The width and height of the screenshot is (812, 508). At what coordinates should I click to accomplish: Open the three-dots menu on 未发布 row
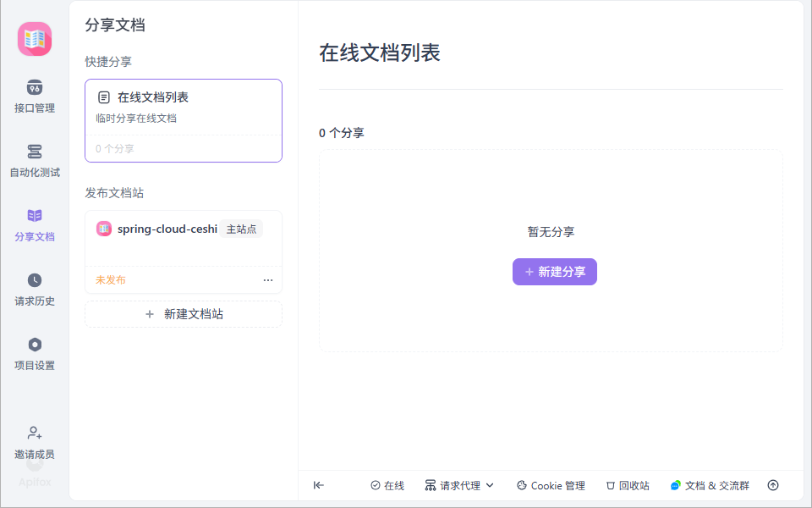click(x=268, y=280)
